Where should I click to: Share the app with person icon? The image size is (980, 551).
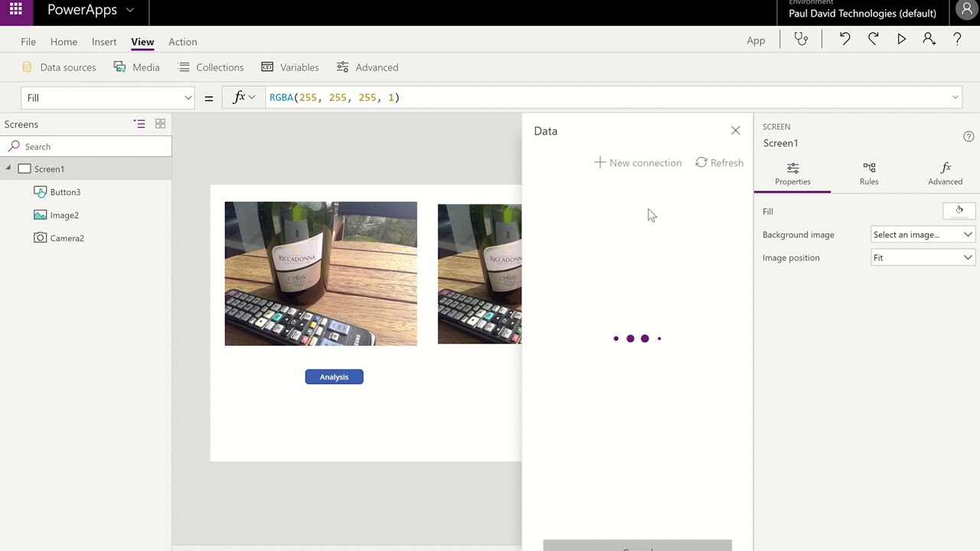[x=929, y=39]
